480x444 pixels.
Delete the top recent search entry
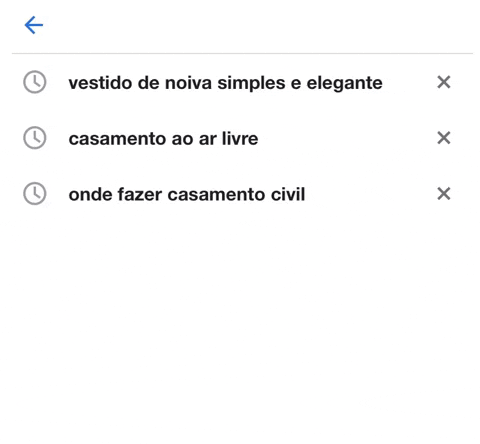(444, 82)
